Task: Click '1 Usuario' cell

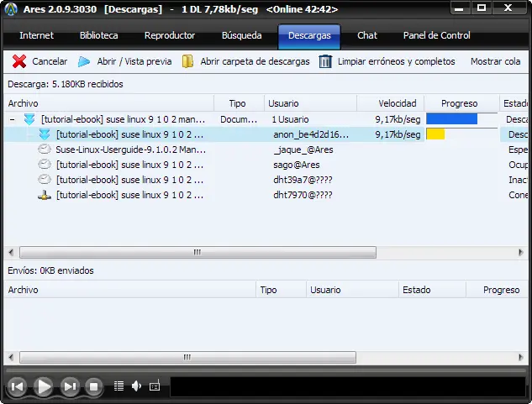Action: click(290, 119)
